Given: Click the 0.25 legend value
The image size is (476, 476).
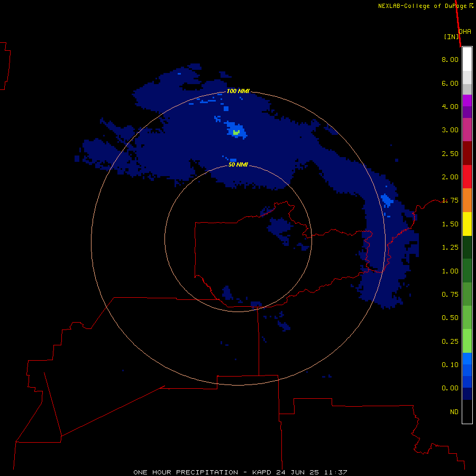Looking at the screenshot, I should [x=450, y=342].
